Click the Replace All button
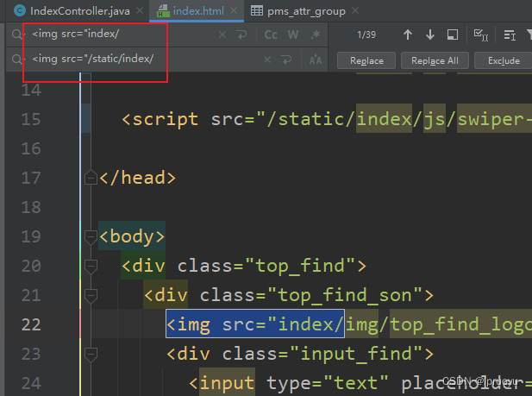 pos(435,60)
